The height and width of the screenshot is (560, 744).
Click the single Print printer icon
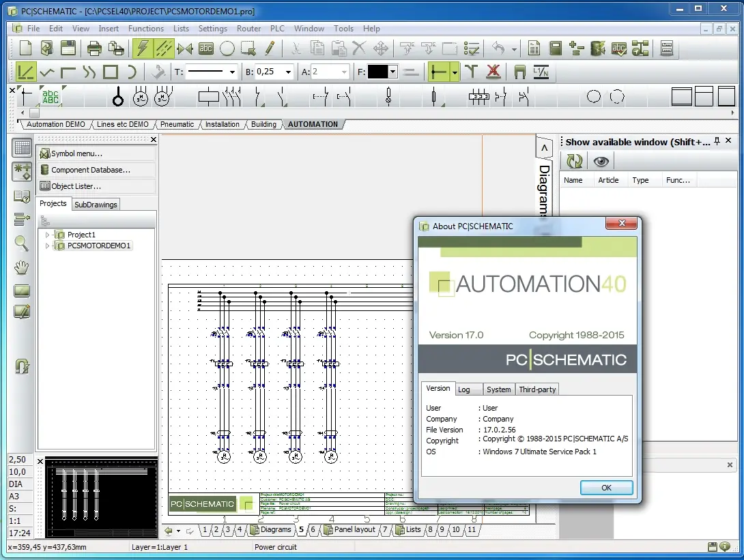point(94,48)
